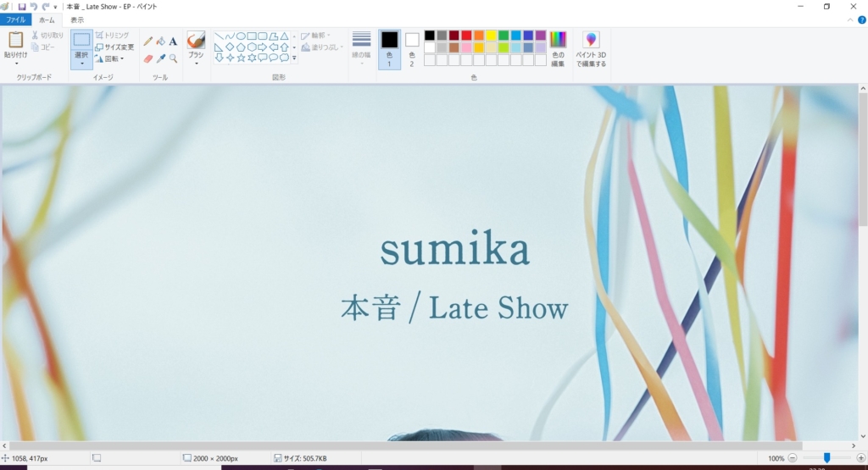Activate 色 1 foreground color button
Image resolution: width=868 pixels, height=470 pixels.
pyautogui.click(x=389, y=48)
